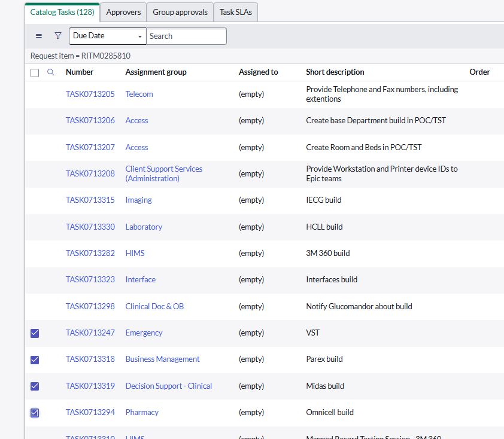Click the 'HCLL build' description cell

pyautogui.click(x=324, y=227)
